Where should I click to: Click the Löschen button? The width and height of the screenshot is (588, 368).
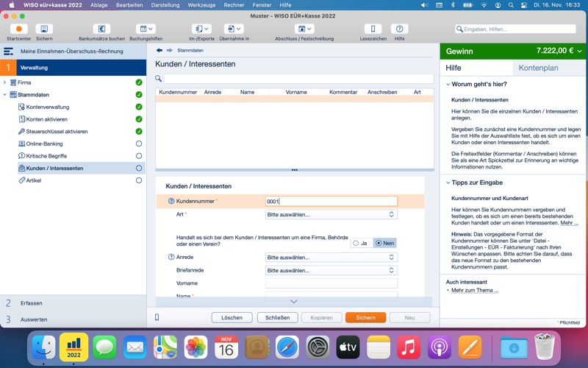point(232,318)
